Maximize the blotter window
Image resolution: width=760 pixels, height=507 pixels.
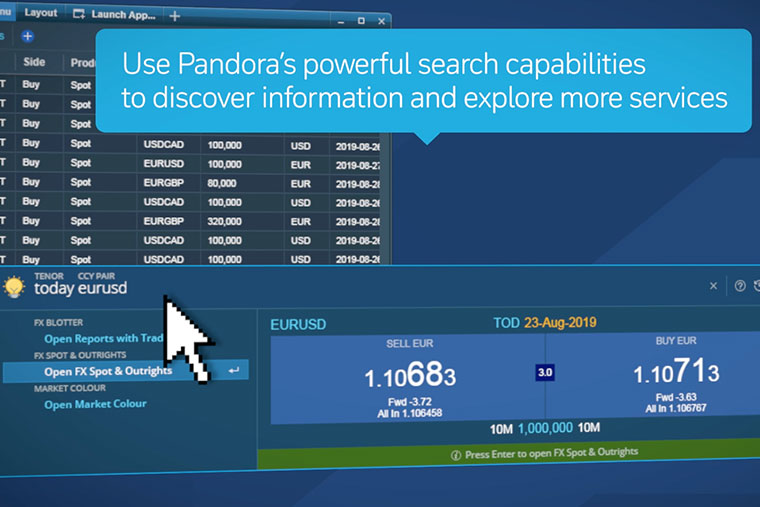point(361,21)
